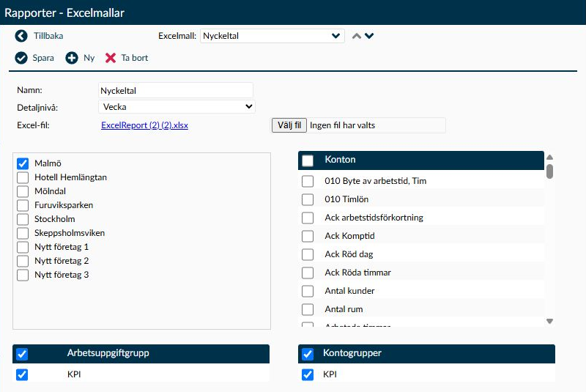This screenshot has width=586, height=392.
Task: Click the Ny plus icon
Action: tap(72, 58)
